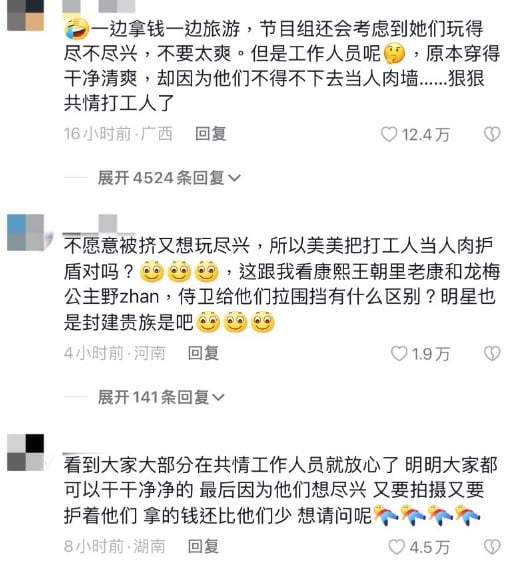Click the thinking-face emoji in first comment
The width and height of the screenshot is (524, 574).
coord(394,53)
